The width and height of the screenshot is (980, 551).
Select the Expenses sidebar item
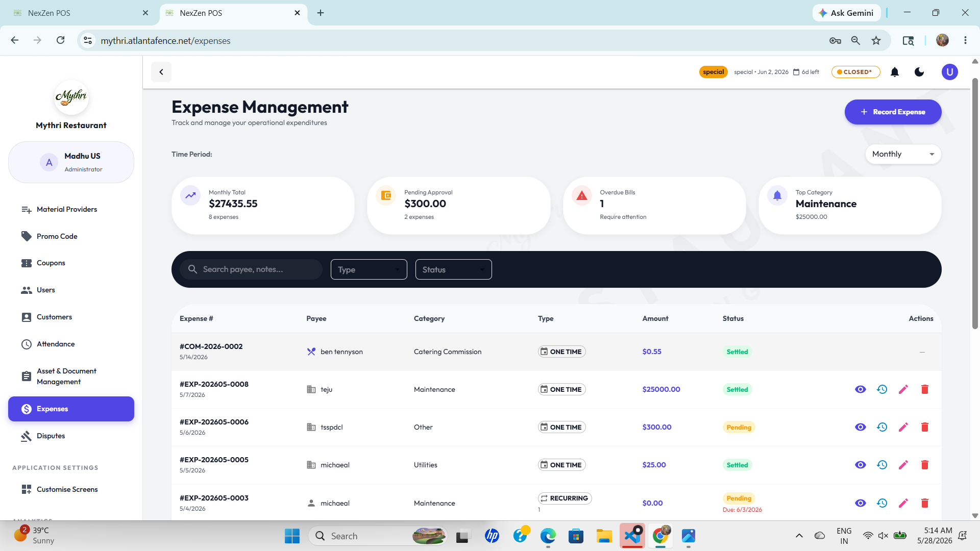coord(71,409)
